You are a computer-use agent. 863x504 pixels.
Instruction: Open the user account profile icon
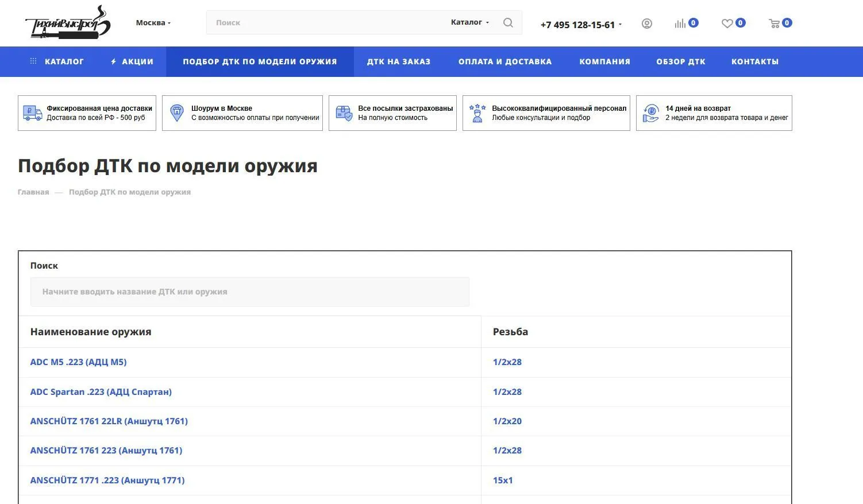point(646,24)
